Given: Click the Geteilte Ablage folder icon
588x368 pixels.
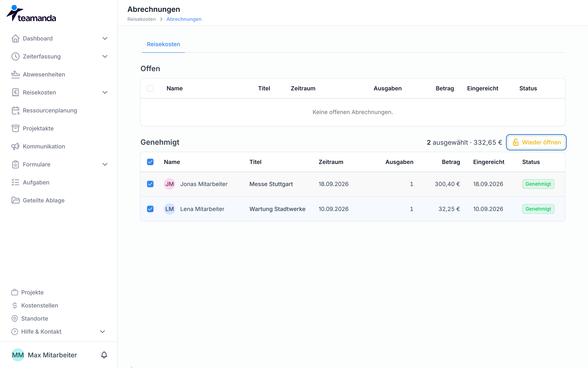Looking at the screenshot, I should click(x=15, y=201).
